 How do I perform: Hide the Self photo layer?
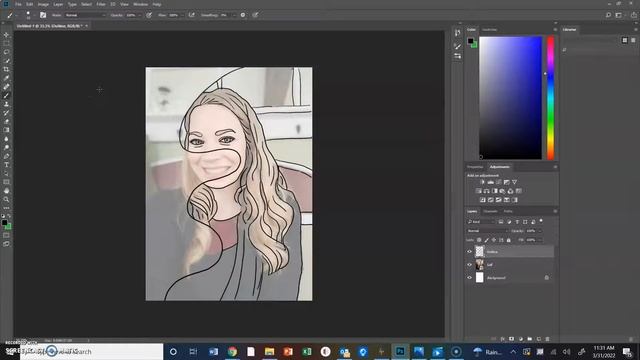[469, 265]
